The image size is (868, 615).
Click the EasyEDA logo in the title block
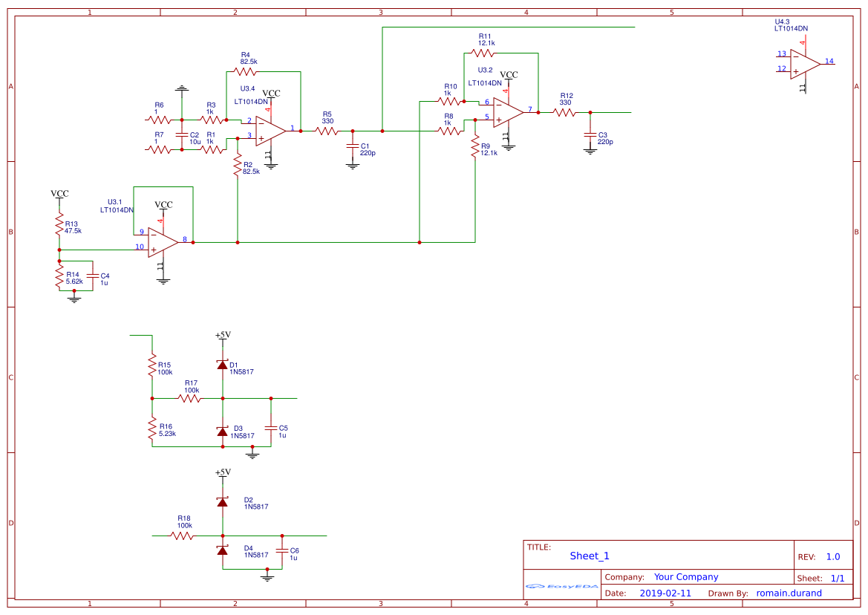pyautogui.click(x=561, y=586)
